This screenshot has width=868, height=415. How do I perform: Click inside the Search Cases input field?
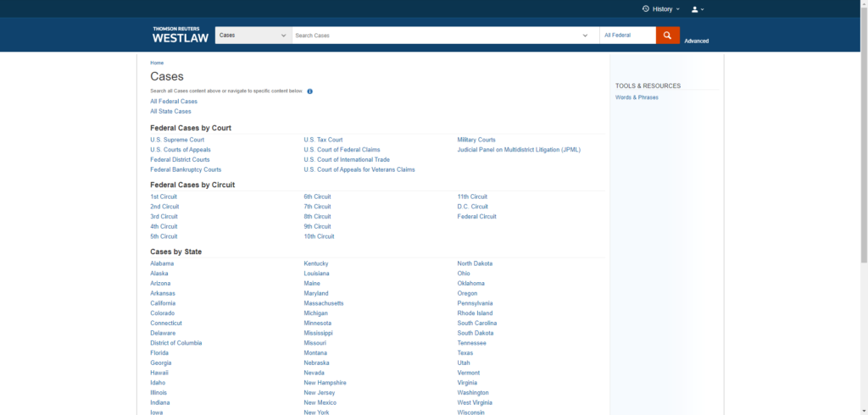click(432, 36)
